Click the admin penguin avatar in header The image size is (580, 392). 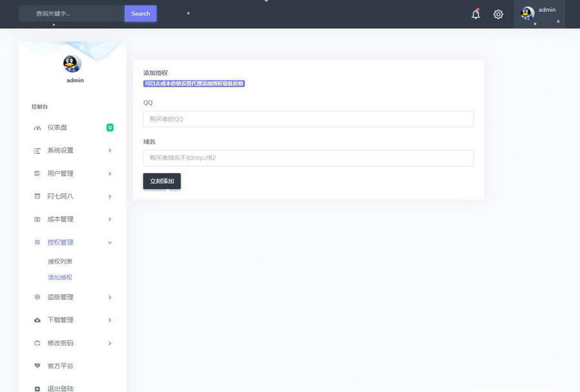tap(527, 14)
